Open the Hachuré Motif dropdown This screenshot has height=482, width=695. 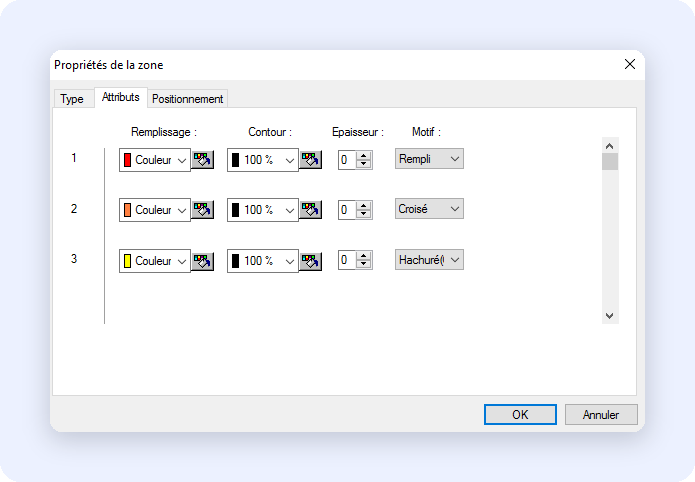[x=429, y=259]
